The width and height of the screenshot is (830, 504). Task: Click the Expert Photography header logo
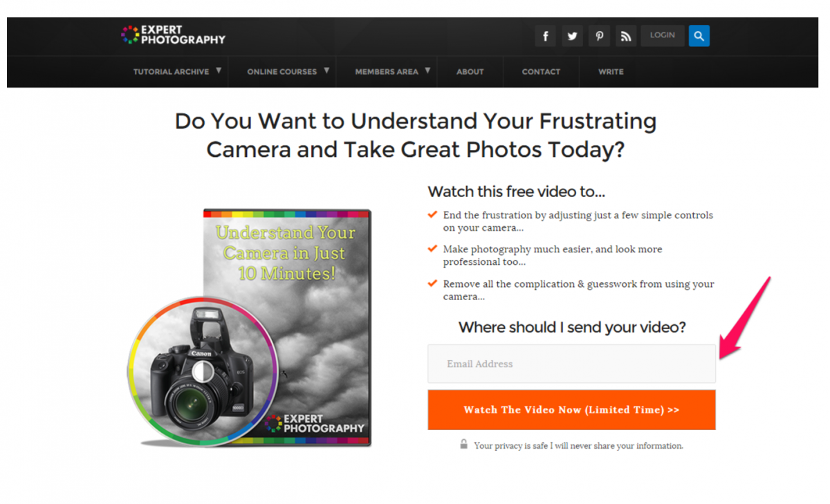click(173, 35)
